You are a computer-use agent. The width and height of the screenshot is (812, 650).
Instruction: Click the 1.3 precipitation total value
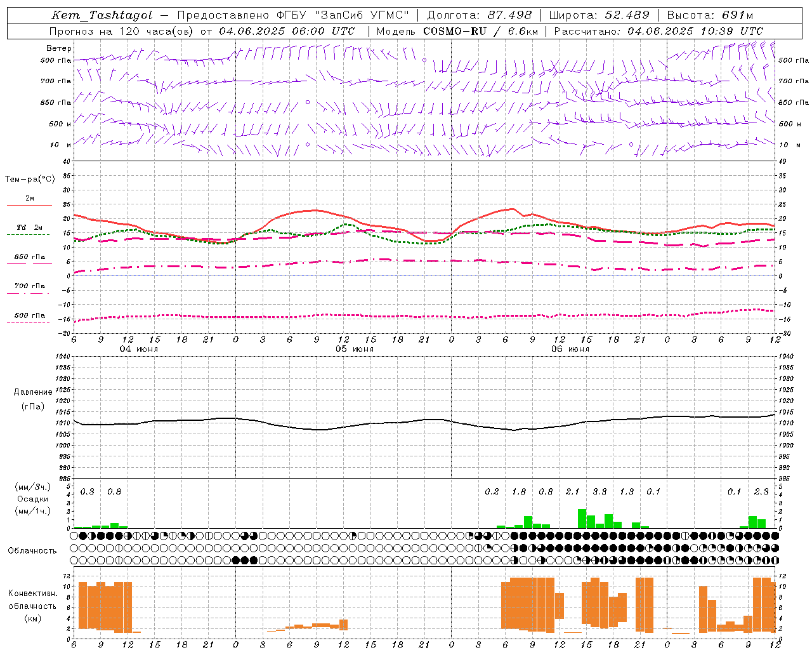[x=627, y=492]
